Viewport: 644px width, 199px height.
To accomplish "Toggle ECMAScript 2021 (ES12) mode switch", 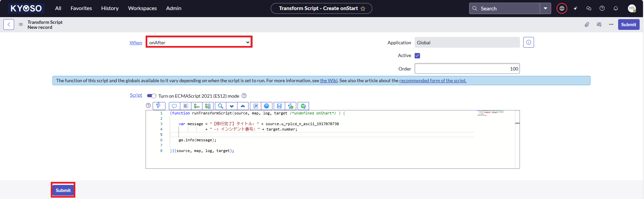I will tap(151, 96).
